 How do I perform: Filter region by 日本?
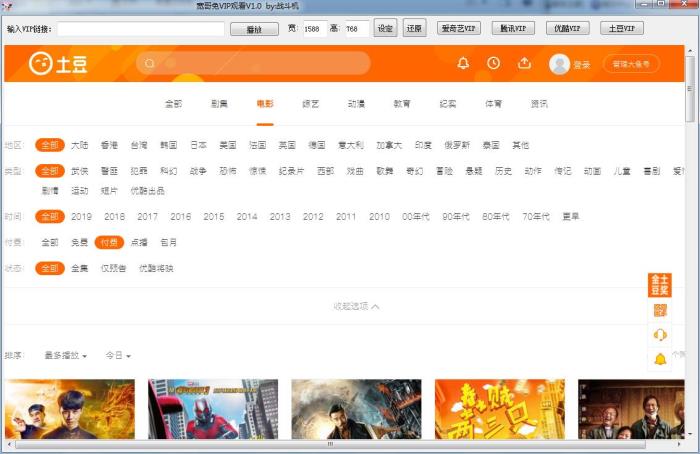tap(198, 145)
